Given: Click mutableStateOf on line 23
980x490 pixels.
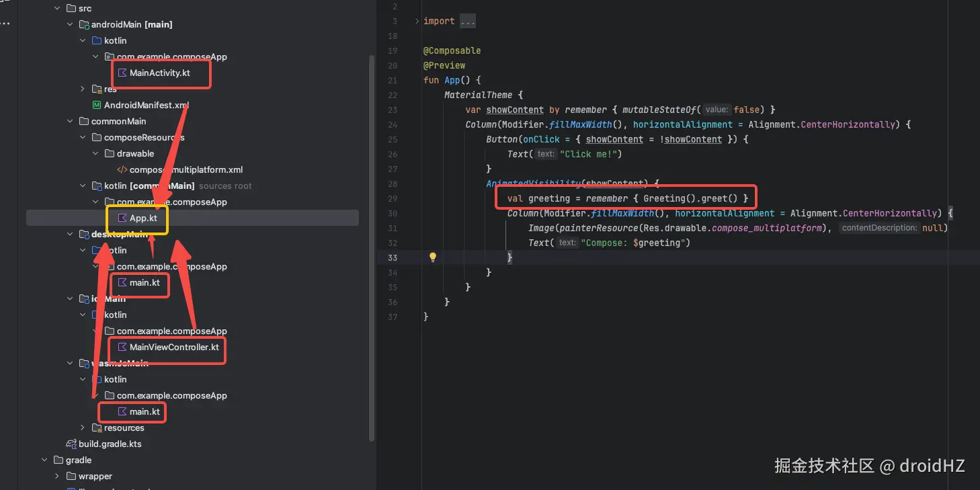Looking at the screenshot, I should [x=659, y=110].
